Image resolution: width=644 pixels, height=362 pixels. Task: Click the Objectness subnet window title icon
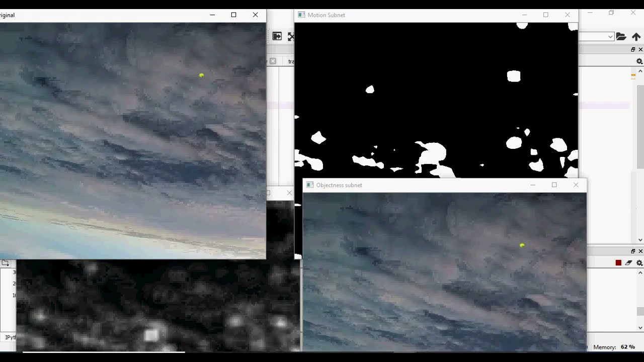coord(310,185)
